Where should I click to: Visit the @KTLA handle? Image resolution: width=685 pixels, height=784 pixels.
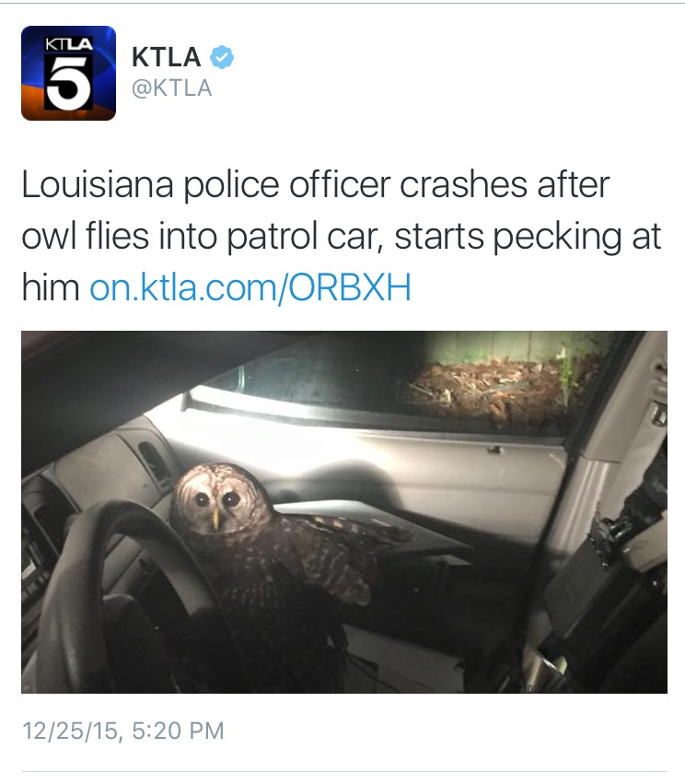(x=172, y=88)
